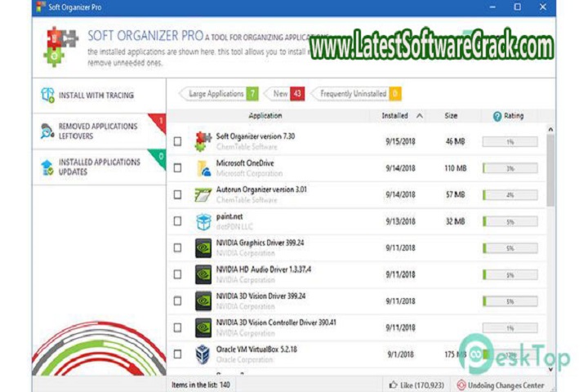Open Installed Applications Updates section
The height and width of the screenshot is (392, 588).
99,167
